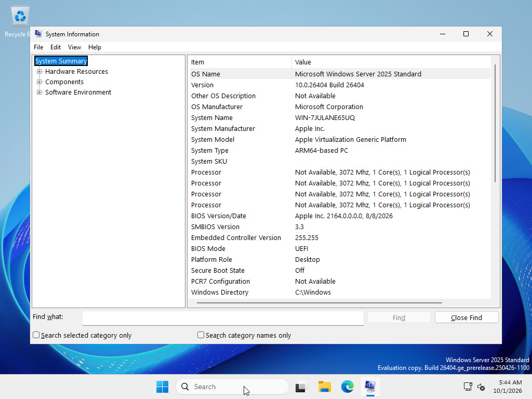Click the Item column header

[240, 62]
